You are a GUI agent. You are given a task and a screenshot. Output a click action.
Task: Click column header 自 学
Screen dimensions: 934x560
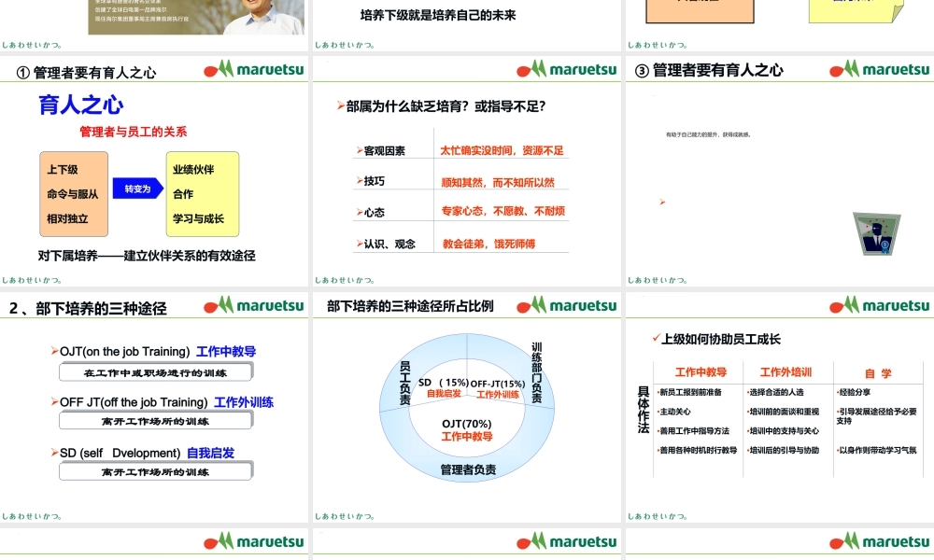click(x=878, y=373)
